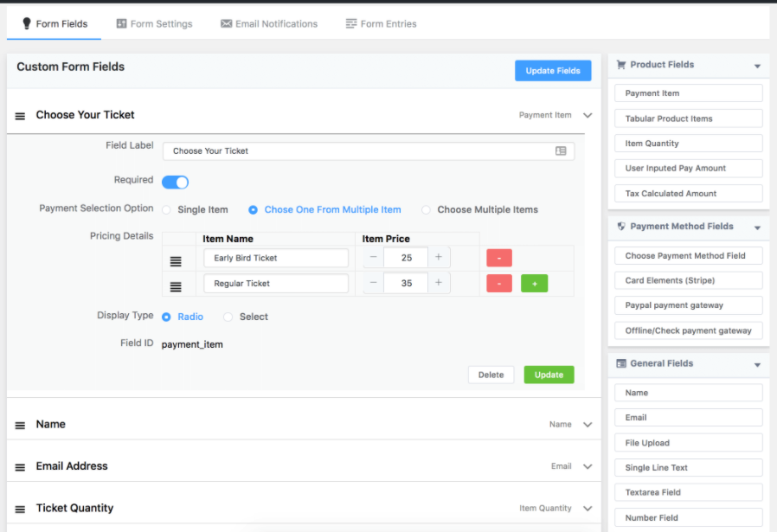Image resolution: width=777 pixels, height=532 pixels.
Task: Edit the Regular Ticket name field
Action: 275,284
